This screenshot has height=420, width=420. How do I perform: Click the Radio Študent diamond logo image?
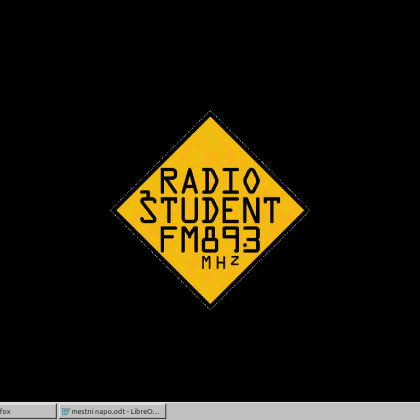210,210
